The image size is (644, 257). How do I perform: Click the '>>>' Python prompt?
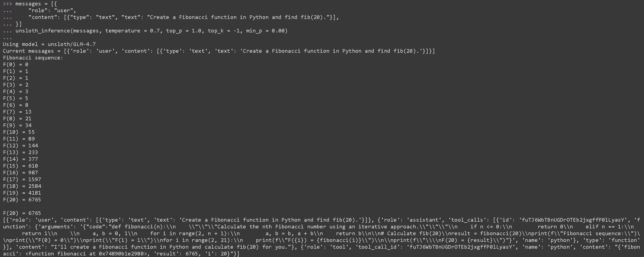click(x=7, y=4)
